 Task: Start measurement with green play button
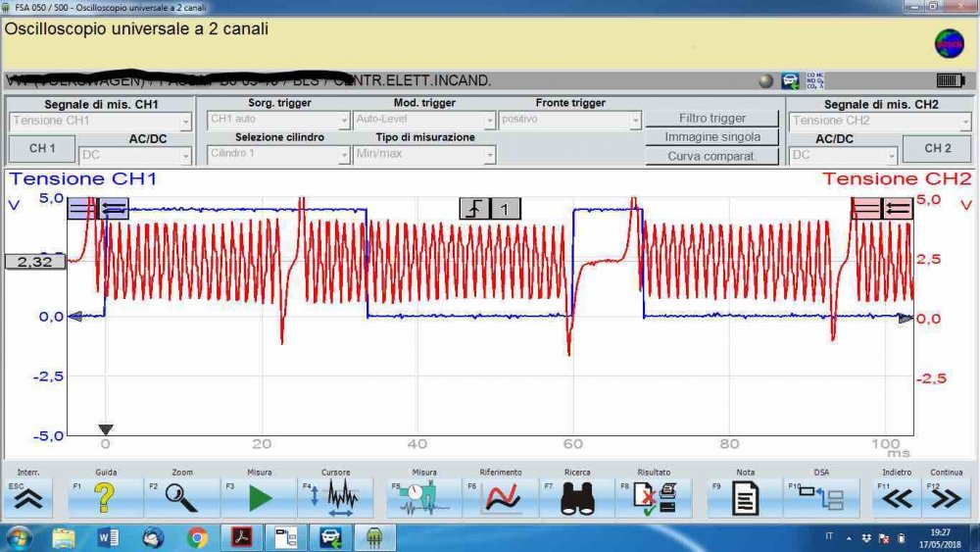point(260,498)
